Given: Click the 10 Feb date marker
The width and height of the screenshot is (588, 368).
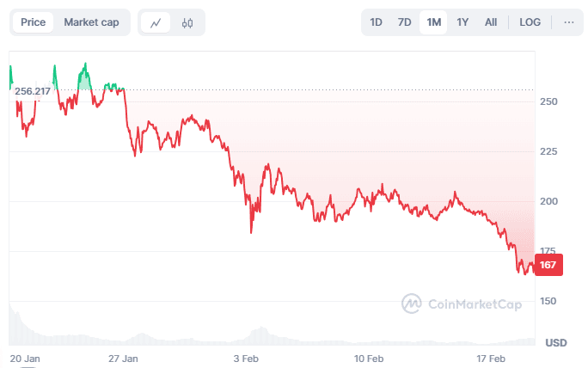Looking at the screenshot, I should [370, 357].
